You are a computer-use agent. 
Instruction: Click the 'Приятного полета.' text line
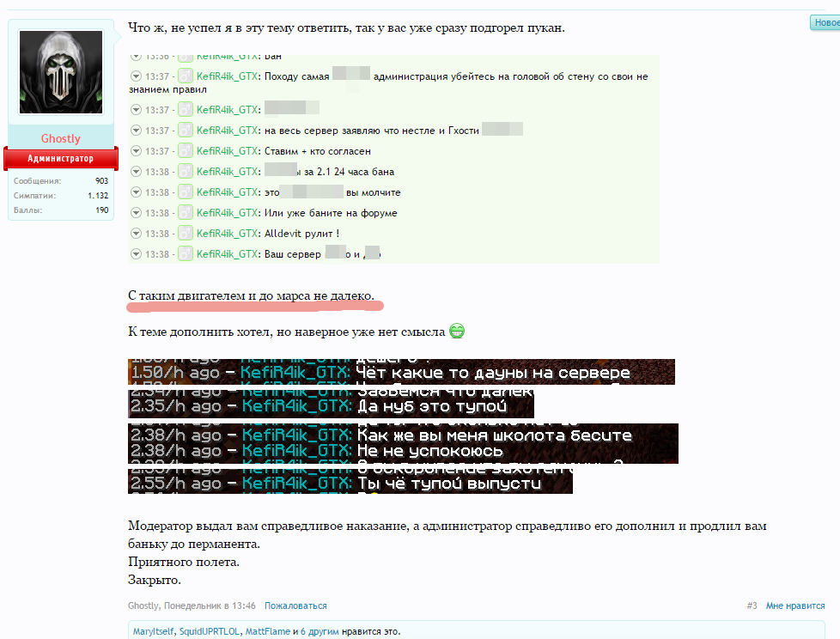(x=184, y=562)
